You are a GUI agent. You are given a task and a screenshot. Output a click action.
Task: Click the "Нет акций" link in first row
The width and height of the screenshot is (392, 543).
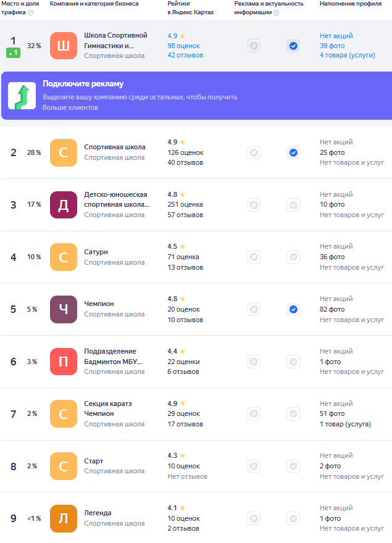click(x=336, y=36)
